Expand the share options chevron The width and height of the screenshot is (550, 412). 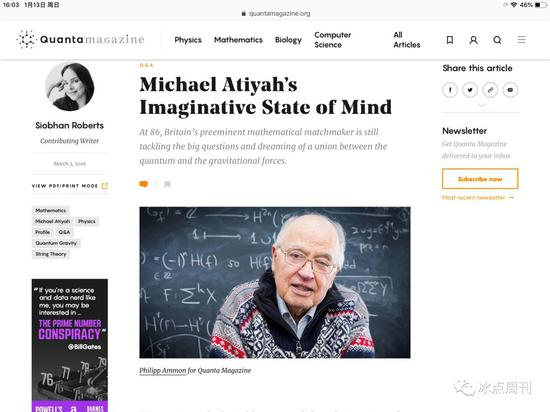pyautogui.click(x=482, y=105)
